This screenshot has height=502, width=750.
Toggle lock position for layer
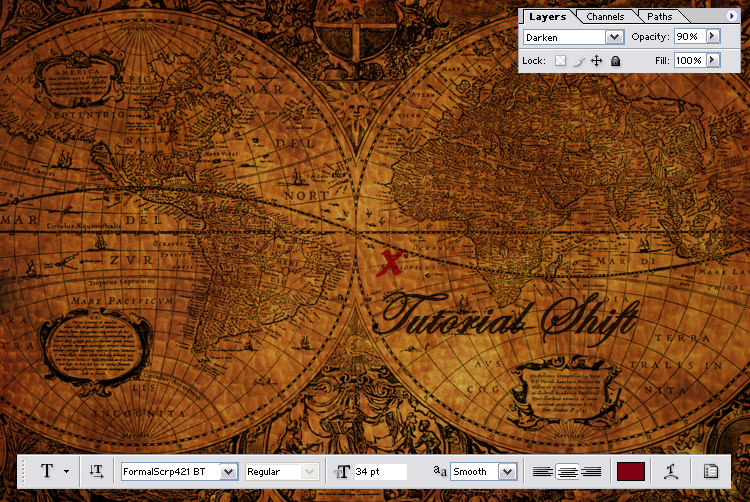pyautogui.click(x=597, y=61)
